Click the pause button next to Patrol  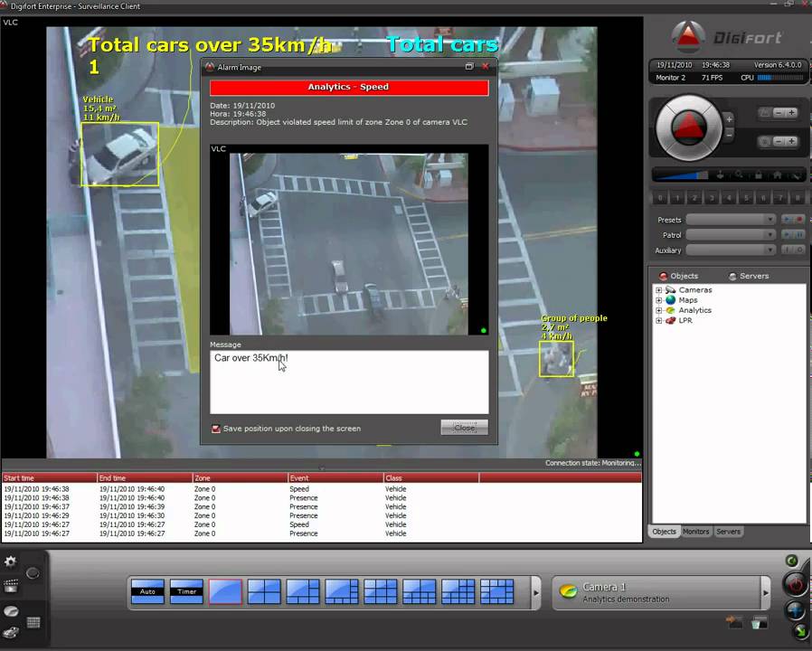pos(799,235)
